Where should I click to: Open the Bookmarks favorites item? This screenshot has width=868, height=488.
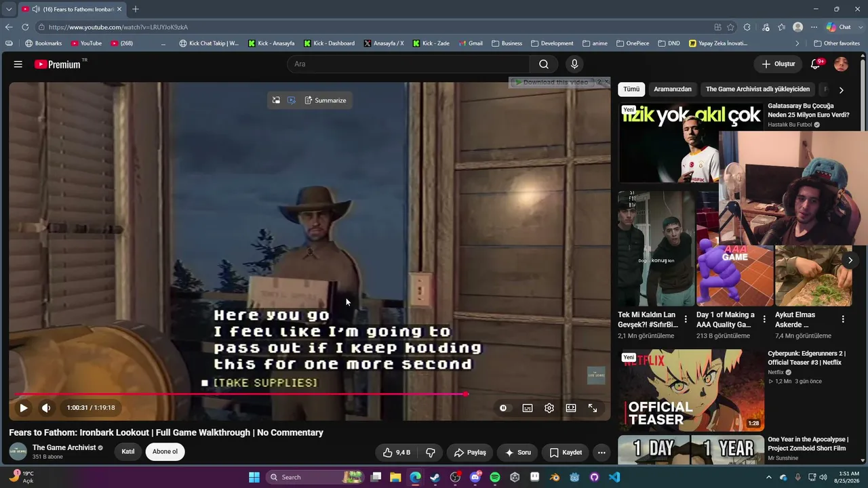tap(43, 43)
